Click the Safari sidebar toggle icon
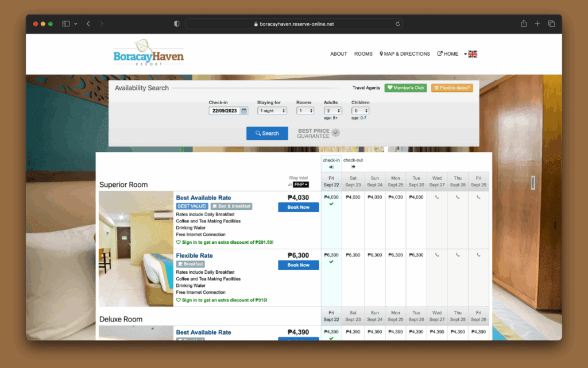The height and width of the screenshot is (368, 588). (65, 24)
